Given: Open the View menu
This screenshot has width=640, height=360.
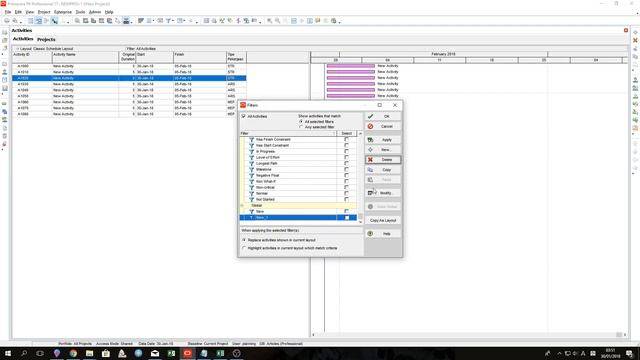Looking at the screenshot, I should point(30,12).
